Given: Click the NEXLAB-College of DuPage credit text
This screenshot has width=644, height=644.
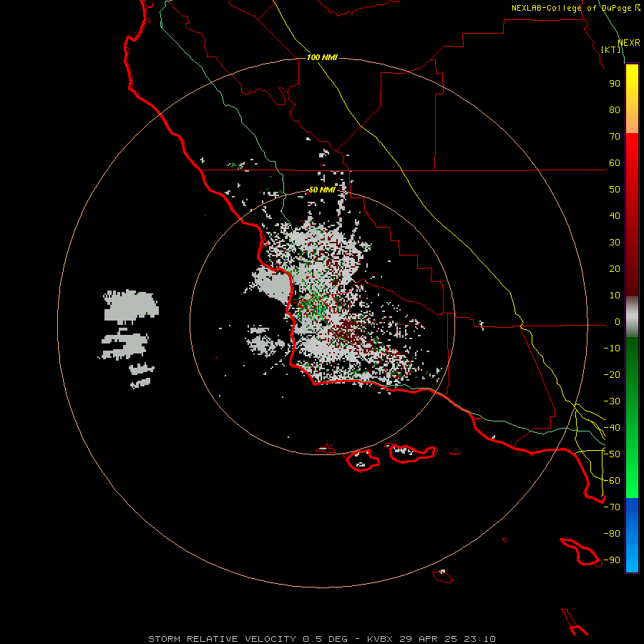Looking at the screenshot, I should [x=576, y=8].
